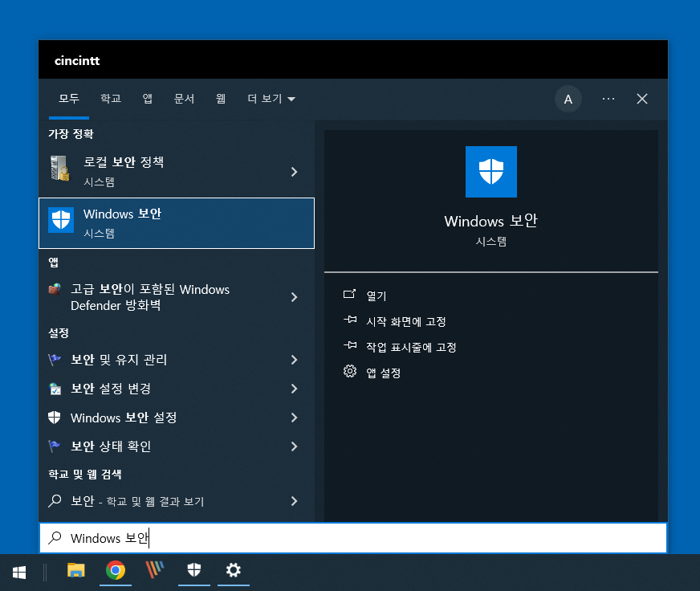Image resolution: width=700 pixels, height=591 pixels.
Task: Switch to the 모두 tab
Action: click(x=69, y=99)
